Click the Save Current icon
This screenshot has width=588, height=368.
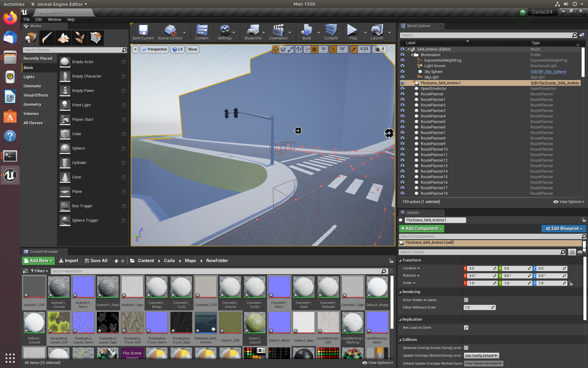143,31
